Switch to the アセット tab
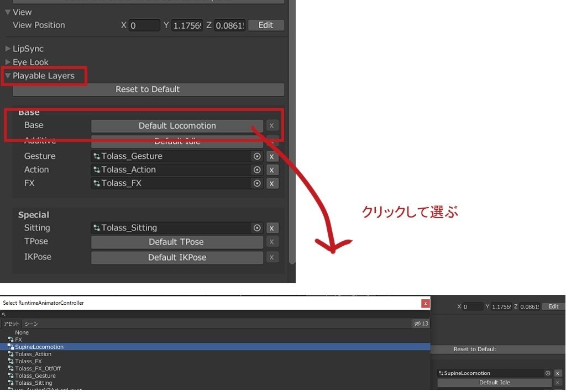Image resolution: width=566 pixels, height=392 pixels. tap(11, 324)
